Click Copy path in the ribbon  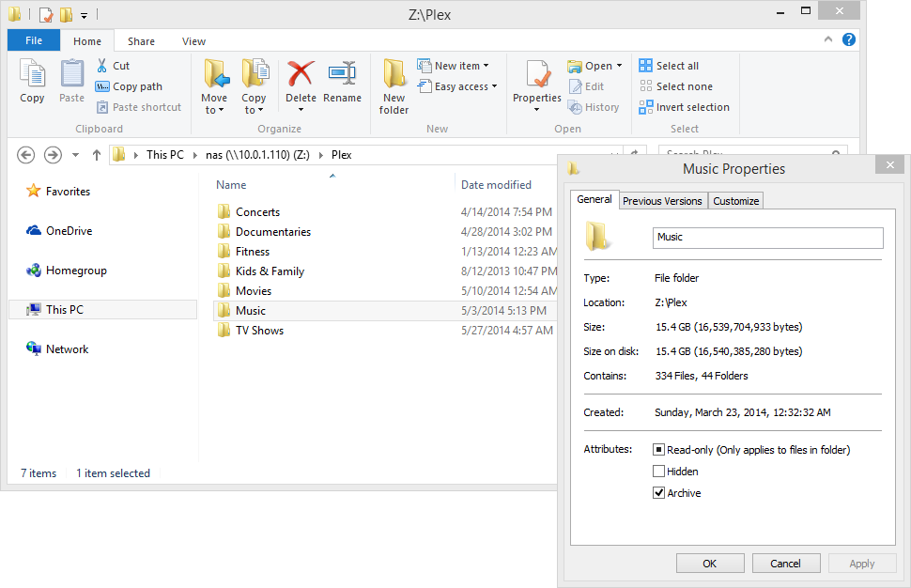(129, 86)
